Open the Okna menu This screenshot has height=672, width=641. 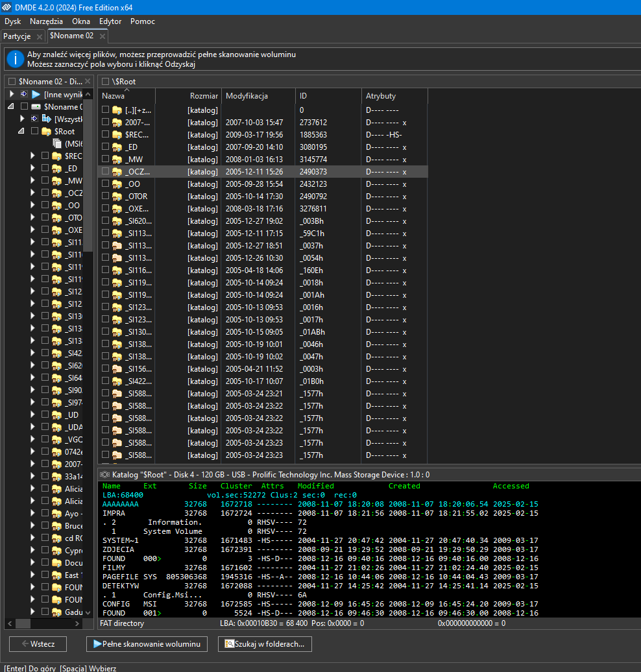(x=81, y=21)
